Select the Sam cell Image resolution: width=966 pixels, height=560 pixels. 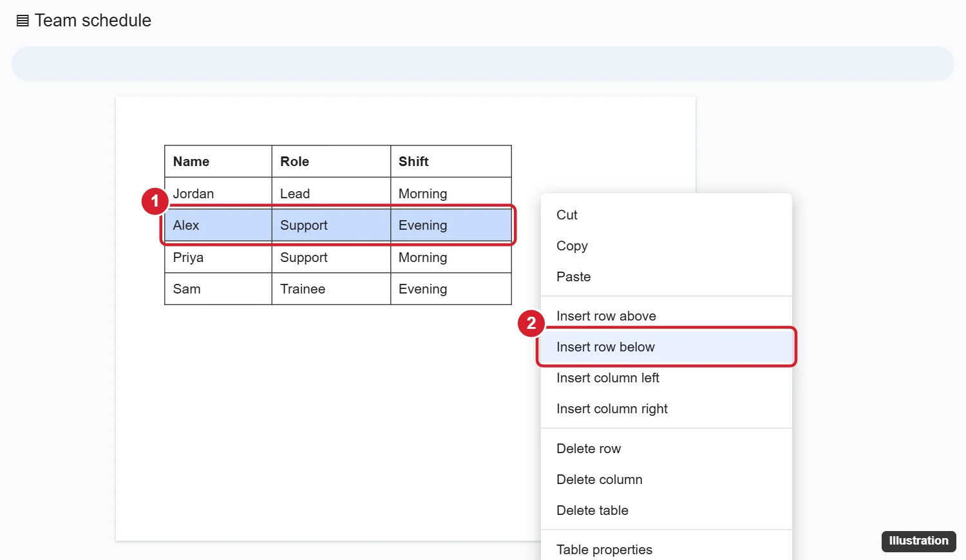pos(218,289)
